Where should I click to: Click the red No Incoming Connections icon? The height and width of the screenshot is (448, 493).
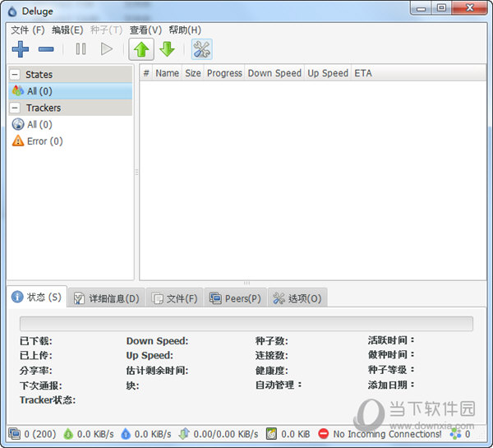coord(323,434)
